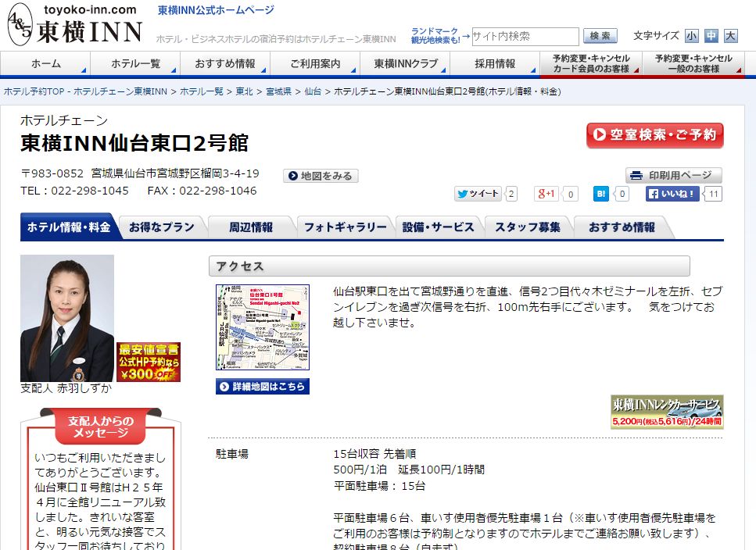This screenshot has height=550, width=756.
Task: Click the 平面駐車場： 15台 text
Action: [x=379, y=486]
